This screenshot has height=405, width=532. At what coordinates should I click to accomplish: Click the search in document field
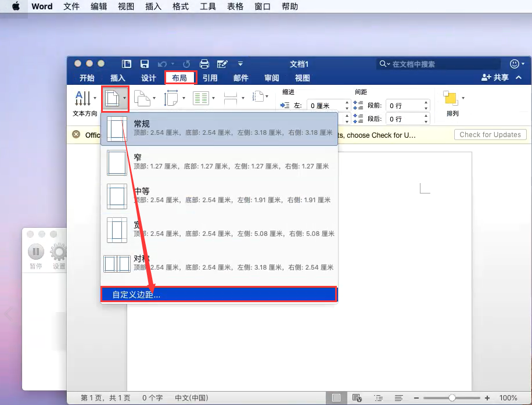[438, 64]
